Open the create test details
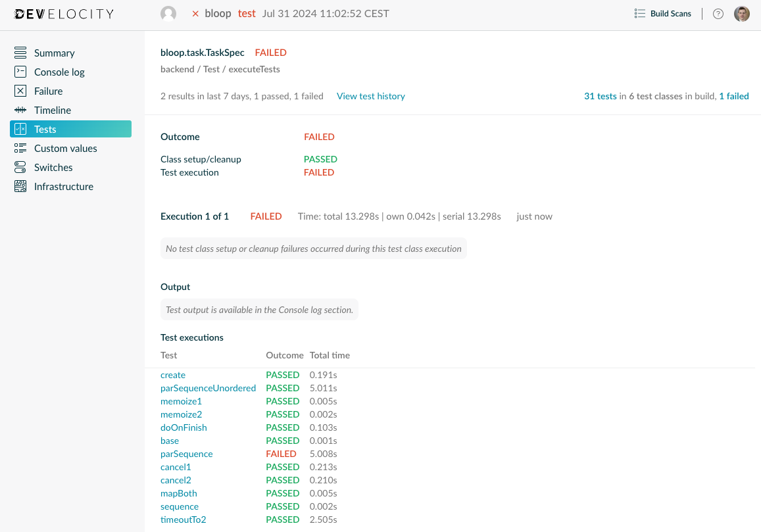This screenshot has width=761, height=532. tap(173, 375)
